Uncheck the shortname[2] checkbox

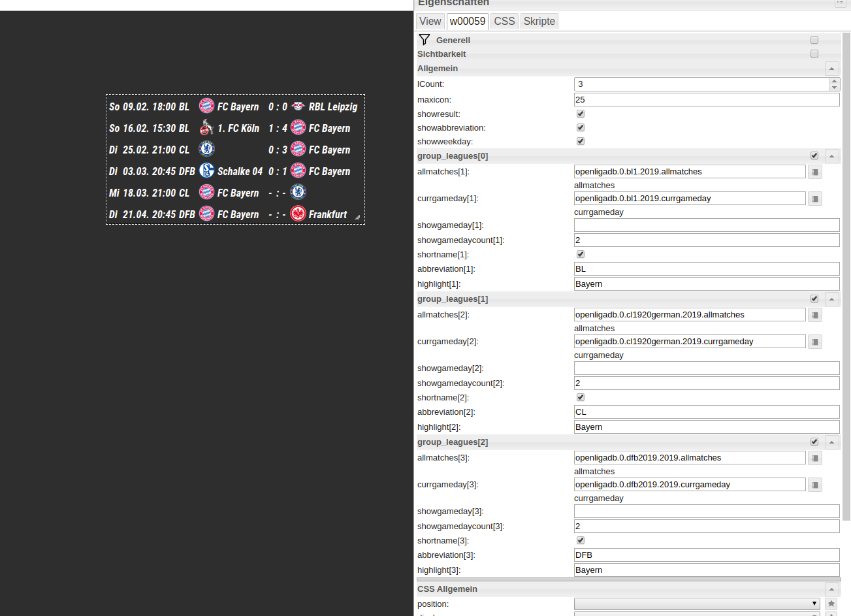pos(581,397)
